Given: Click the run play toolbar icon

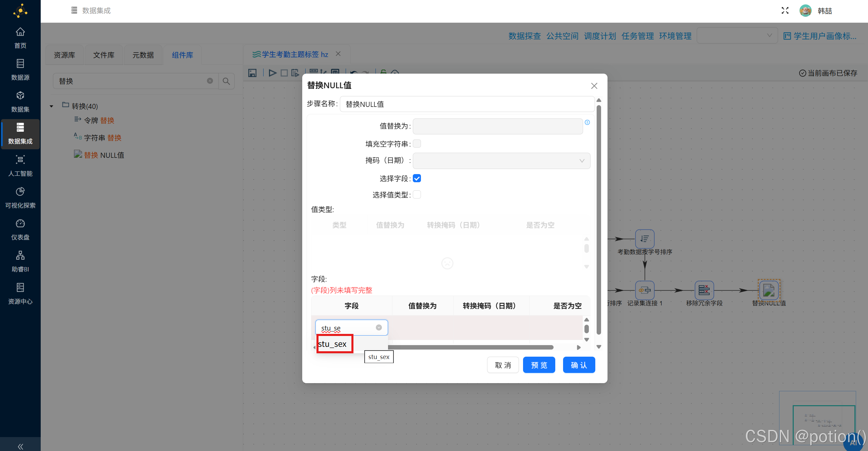Looking at the screenshot, I should click(272, 73).
